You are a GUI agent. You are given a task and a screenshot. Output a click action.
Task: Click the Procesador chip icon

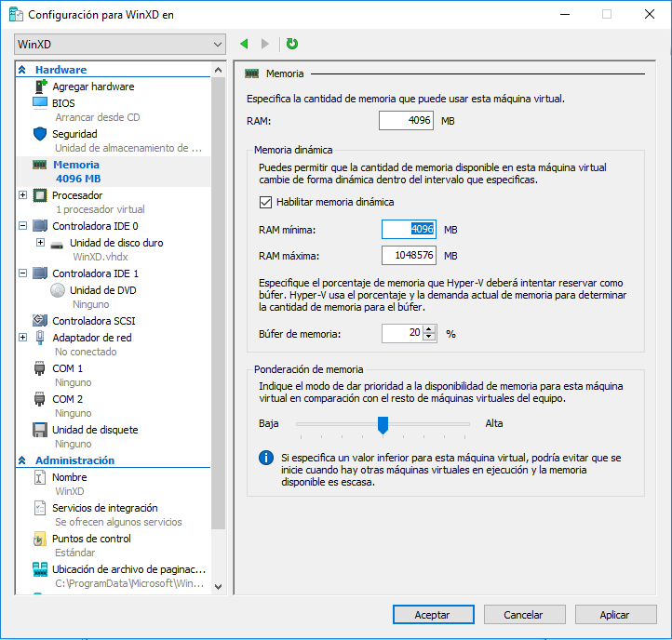tap(40, 195)
